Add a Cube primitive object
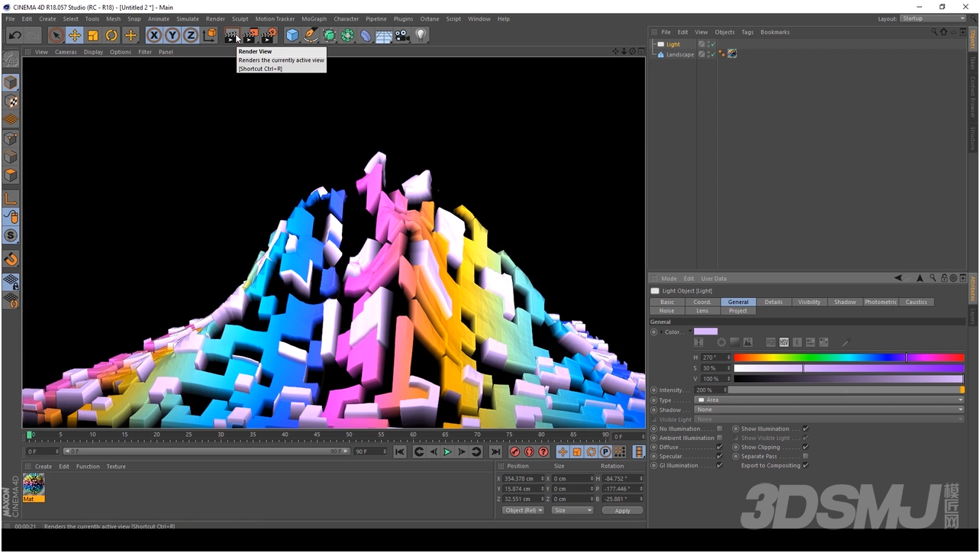Image resolution: width=980 pixels, height=553 pixels. pos(292,35)
